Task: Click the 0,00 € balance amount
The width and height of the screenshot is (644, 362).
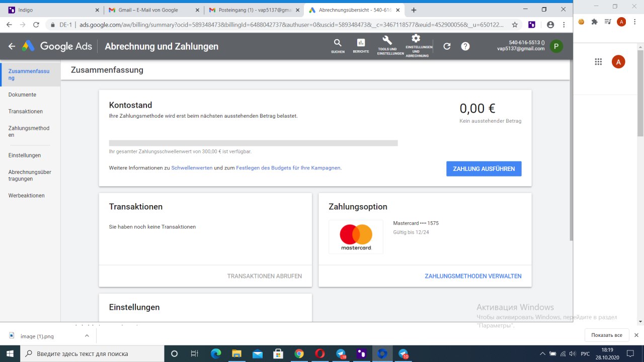Action: click(x=477, y=108)
